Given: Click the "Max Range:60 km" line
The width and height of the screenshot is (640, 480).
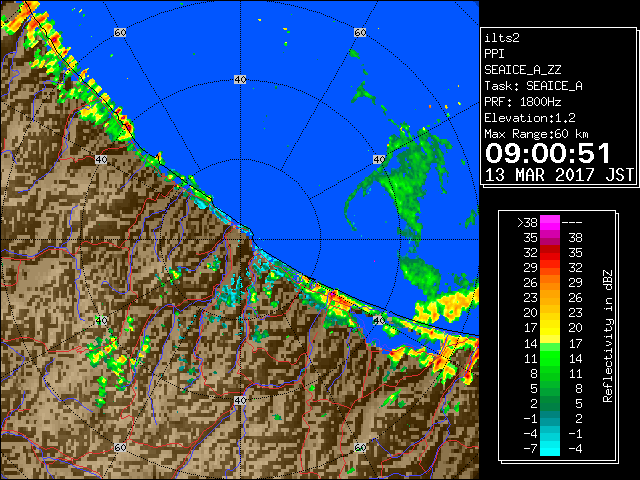Looking at the screenshot, I should [x=536, y=134].
